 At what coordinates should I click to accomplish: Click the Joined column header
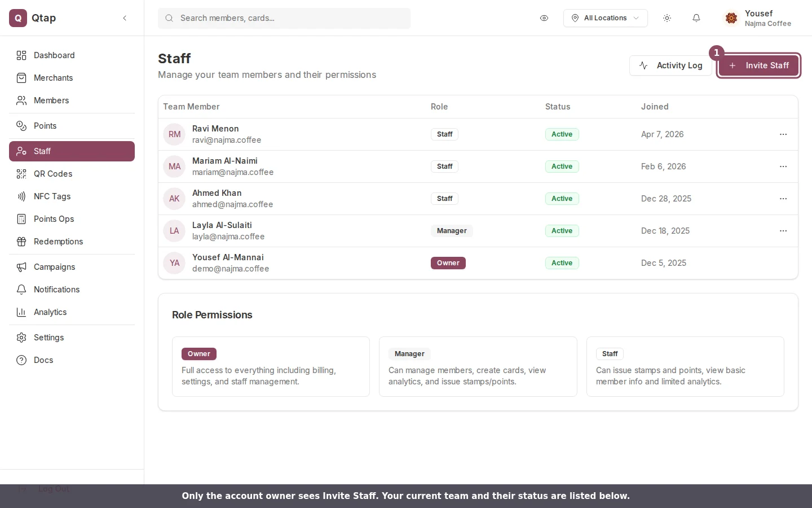[655, 107]
